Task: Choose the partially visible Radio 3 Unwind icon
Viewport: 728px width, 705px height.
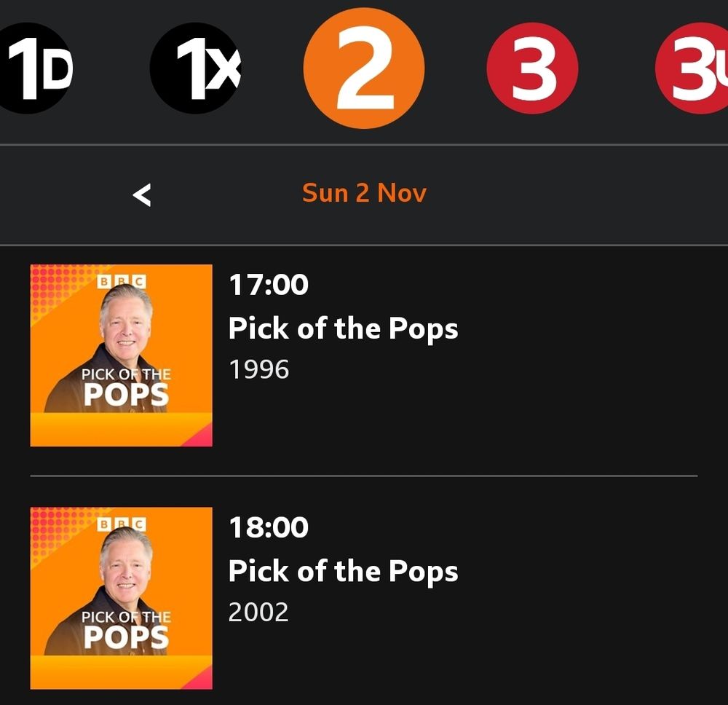Action: (692, 68)
